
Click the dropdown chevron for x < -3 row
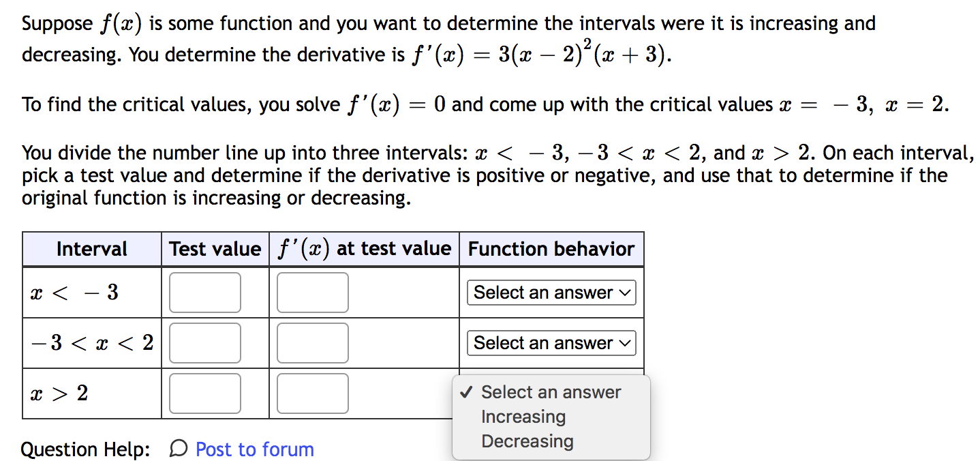pyautogui.click(x=624, y=292)
